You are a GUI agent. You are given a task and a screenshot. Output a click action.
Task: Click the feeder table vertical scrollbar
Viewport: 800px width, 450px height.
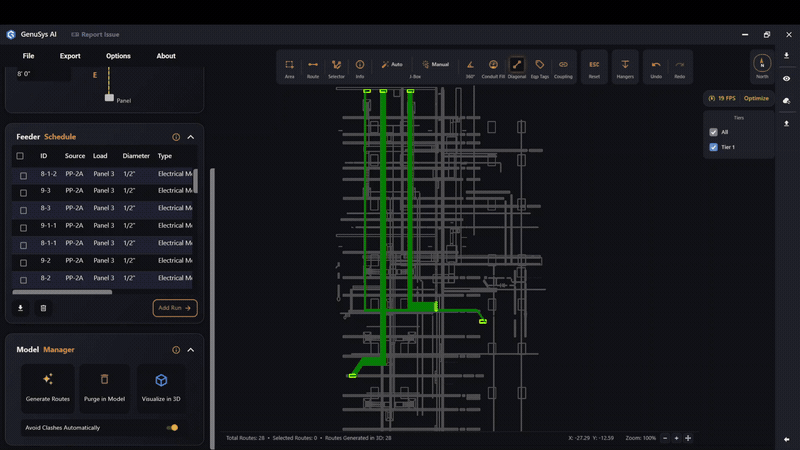click(x=195, y=181)
